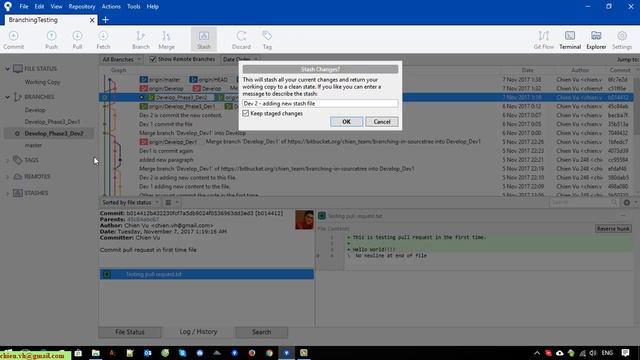The width and height of the screenshot is (640, 360).
Task: Open Outlook in the taskbar
Action: pyautogui.click(x=147, y=353)
